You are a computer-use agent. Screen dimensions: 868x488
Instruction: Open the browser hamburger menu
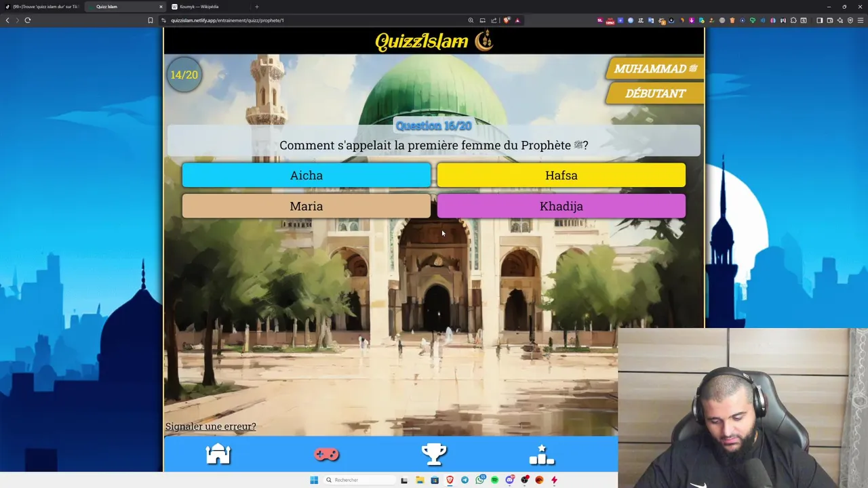tap(861, 20)
